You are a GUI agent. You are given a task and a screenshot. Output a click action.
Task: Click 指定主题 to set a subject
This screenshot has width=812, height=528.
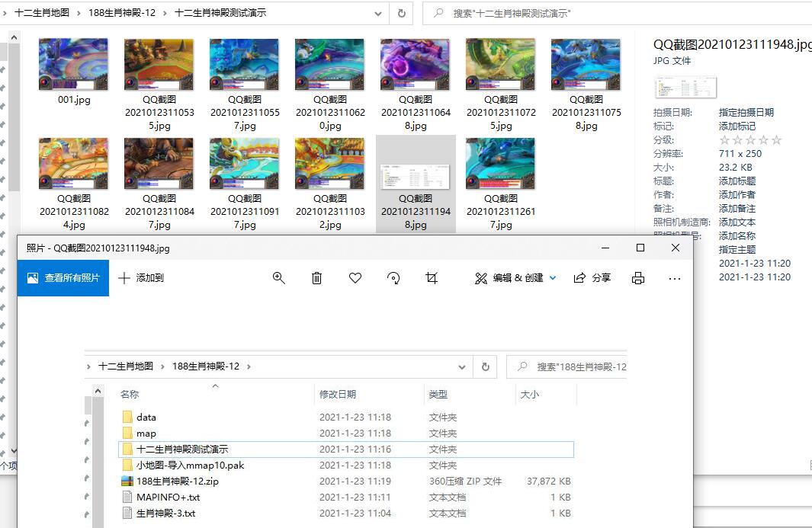click(x=737, y=249)
